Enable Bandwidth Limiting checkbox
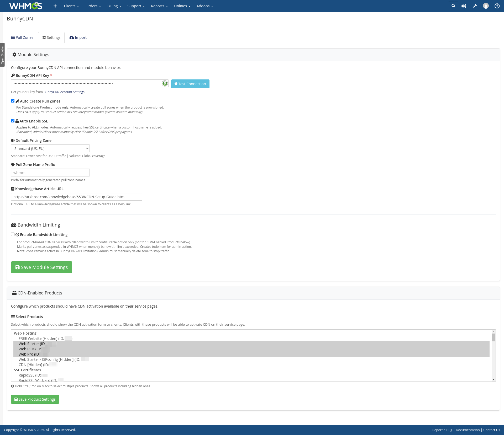 click(x=13, y=234)
